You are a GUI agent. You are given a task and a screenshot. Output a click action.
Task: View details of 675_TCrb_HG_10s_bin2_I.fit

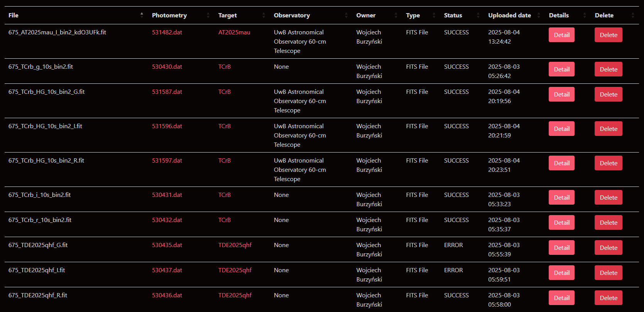point(561,129)
